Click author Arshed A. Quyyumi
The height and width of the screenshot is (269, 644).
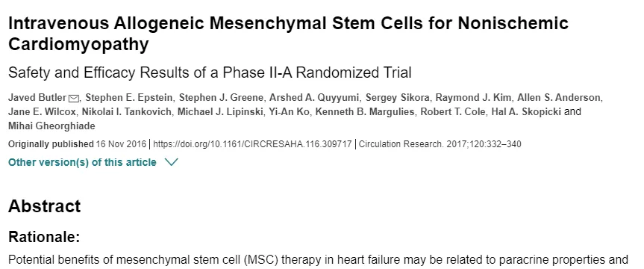[x=315, y=98]
